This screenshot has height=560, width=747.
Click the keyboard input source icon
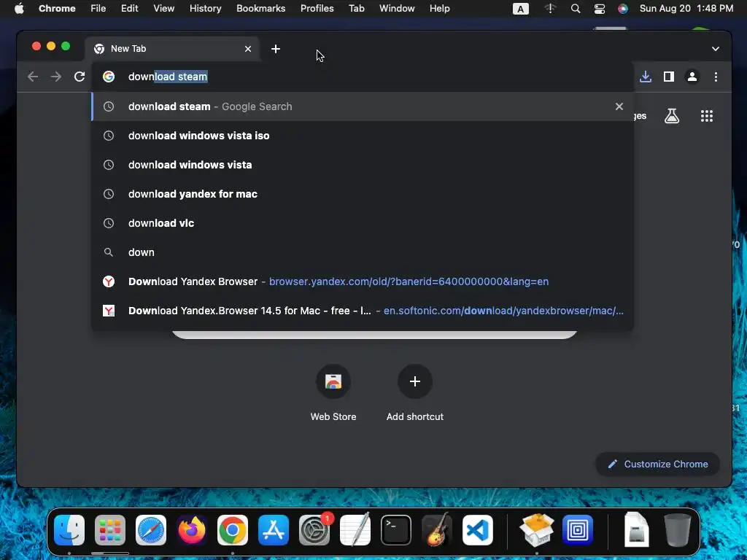(x=520, y=9)
